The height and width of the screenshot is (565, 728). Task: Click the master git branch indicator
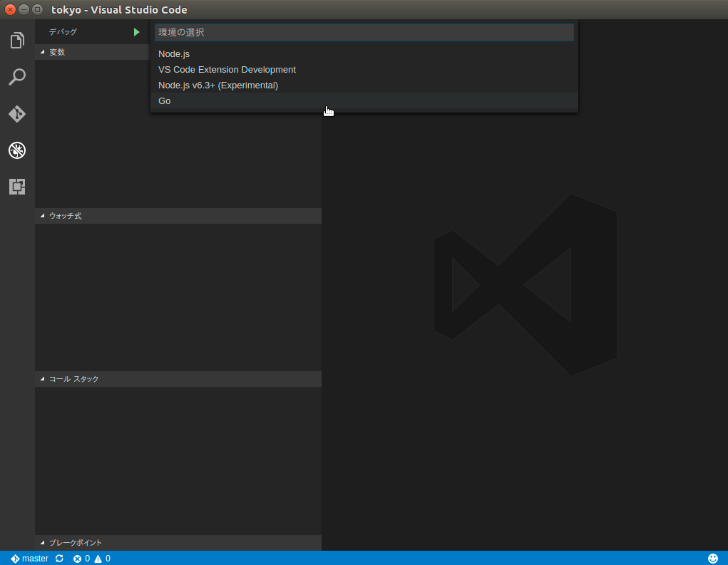click(x=30, y=559)
